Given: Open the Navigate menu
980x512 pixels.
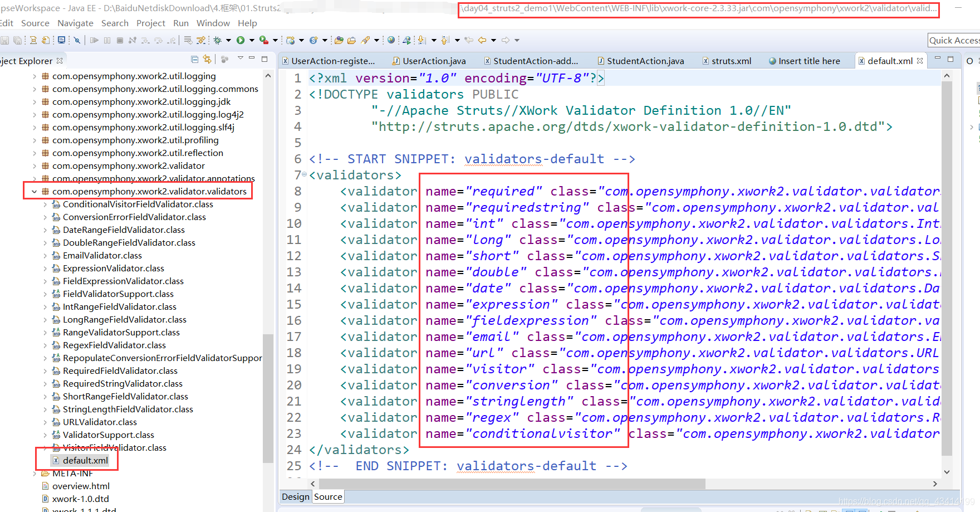Looking at the screenshot, I should 75,23.
